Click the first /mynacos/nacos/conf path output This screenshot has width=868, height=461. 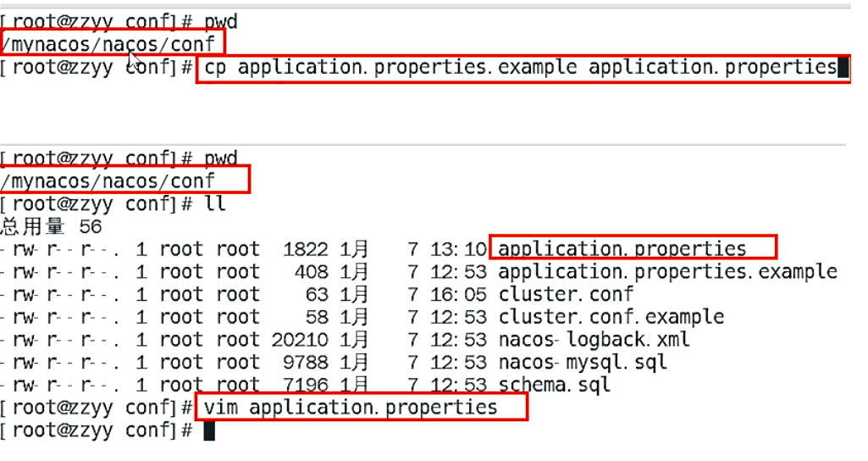point(113,42)
